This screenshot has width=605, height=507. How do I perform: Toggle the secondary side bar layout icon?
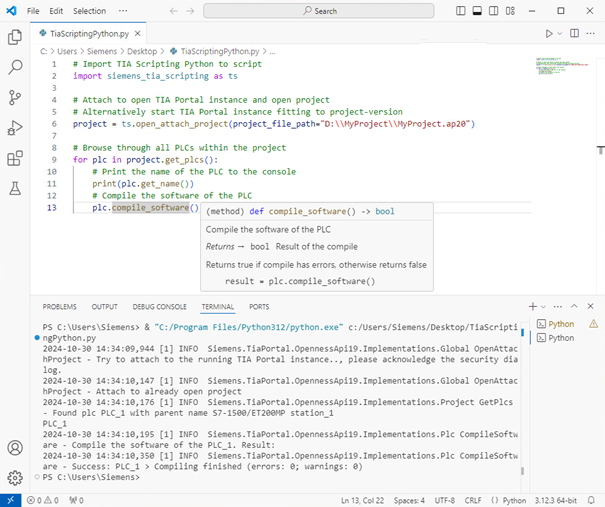tap(493, 11)
